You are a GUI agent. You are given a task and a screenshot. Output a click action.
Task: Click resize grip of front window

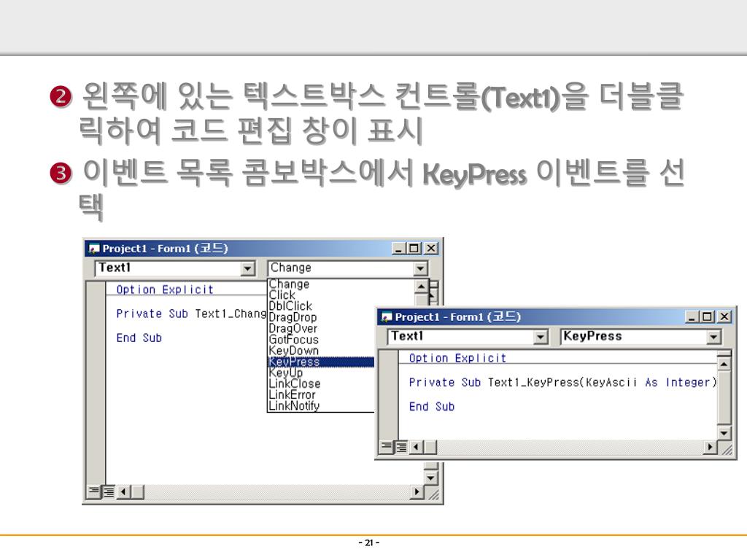(727, 449)
